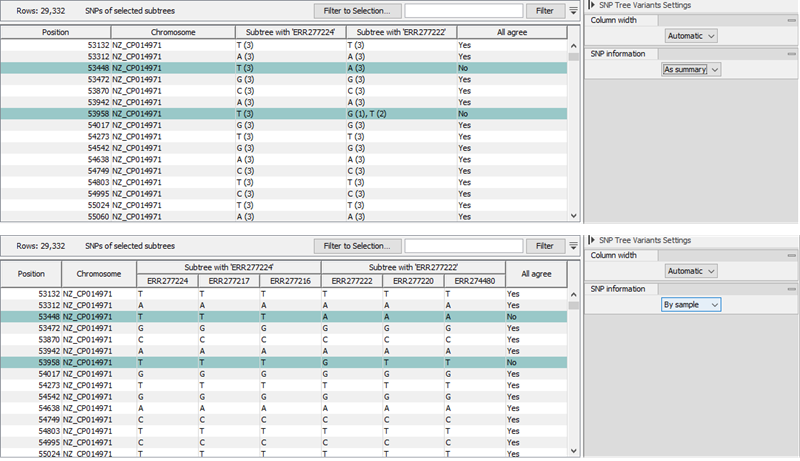Click the ERR277220 sample column header
The height and width of the screenshot is (461, 800).
(x=413, y=281)
